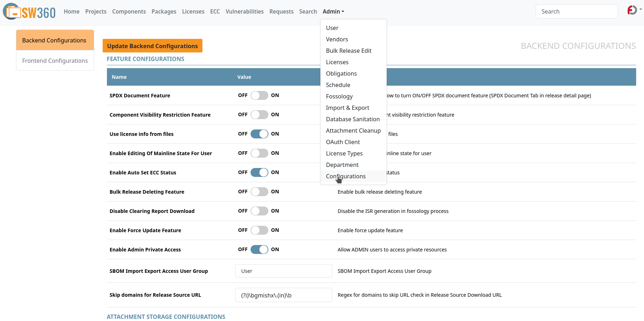This screenshot has width=644, height=321.
Task: Choose Database Sanitation in Admin menu
Action: pos(352,119)
